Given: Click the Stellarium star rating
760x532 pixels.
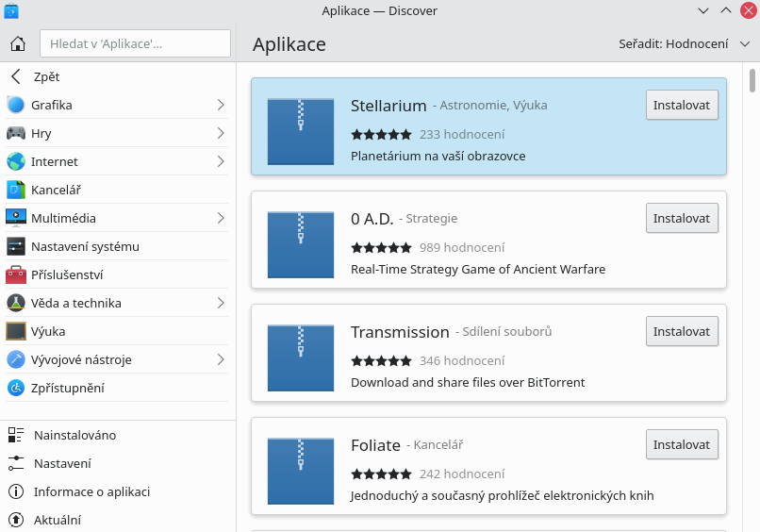Looking at the screenshot, I should point(382,134).
